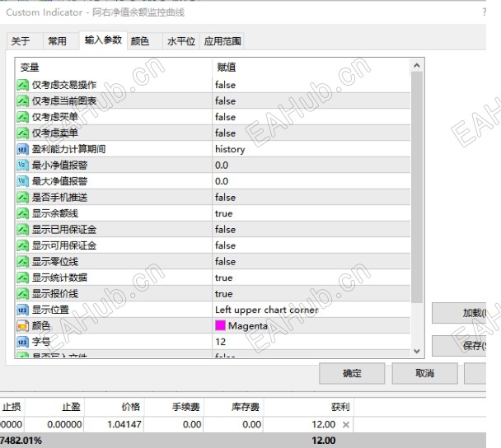Click the icon beside 是否手机推送
Screen dimensions: 501x448
pyautogui.click(x=23, y=198)
